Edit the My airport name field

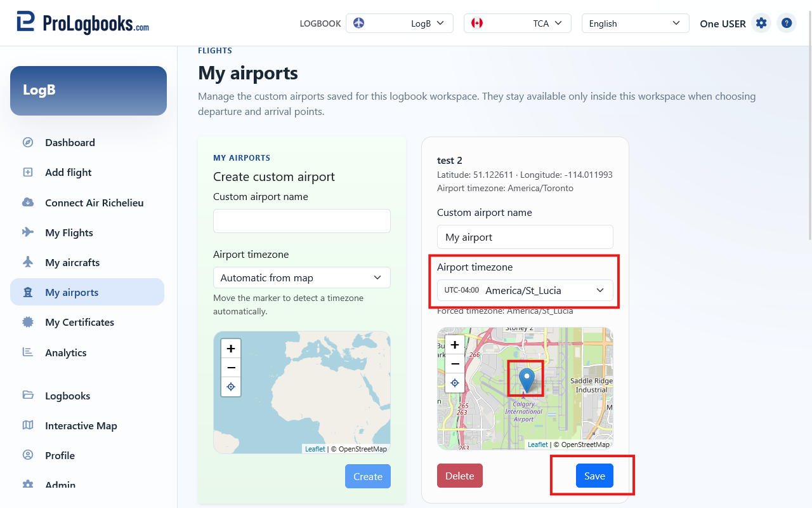point(525,237)
